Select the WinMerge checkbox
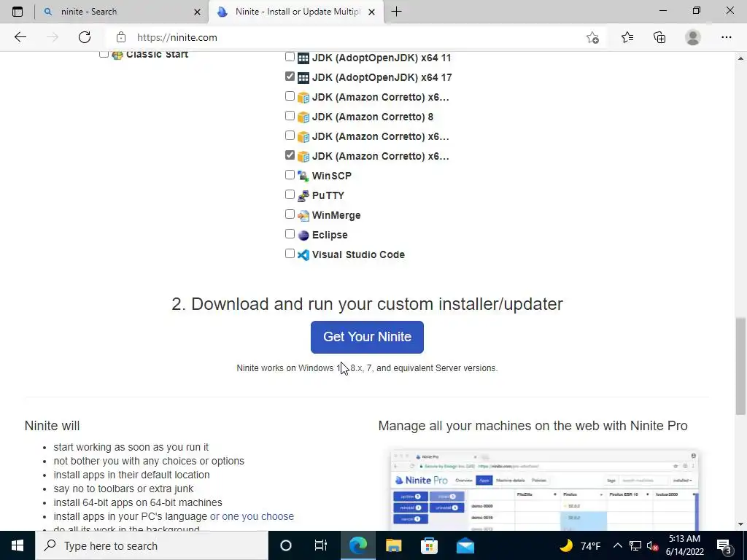The image size is (747, 560). (x=290, y=214)
